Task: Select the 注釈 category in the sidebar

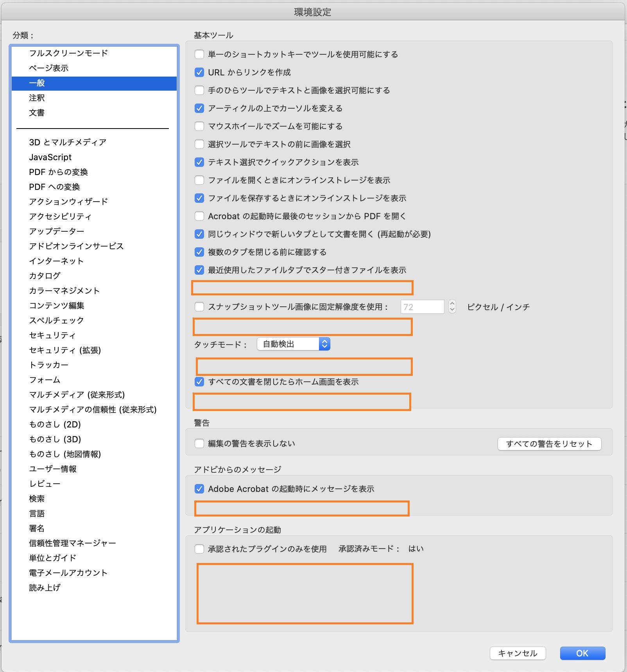Action: 37,98
